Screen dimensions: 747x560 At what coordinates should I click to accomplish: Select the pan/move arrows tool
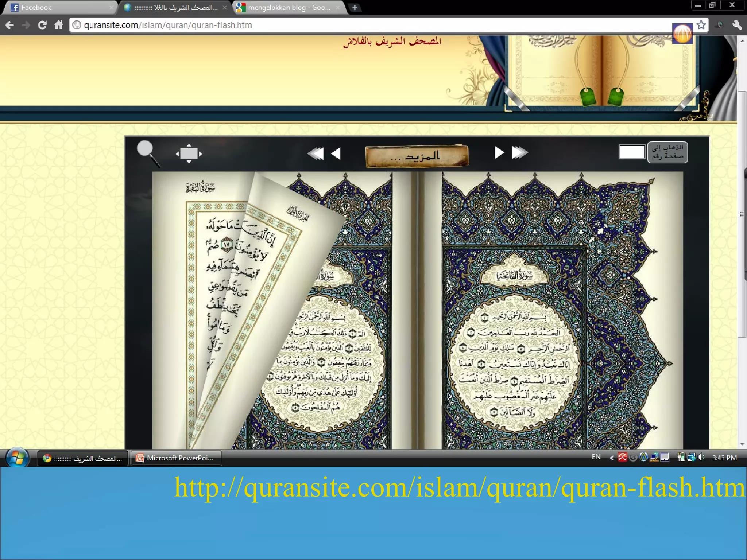189,153
